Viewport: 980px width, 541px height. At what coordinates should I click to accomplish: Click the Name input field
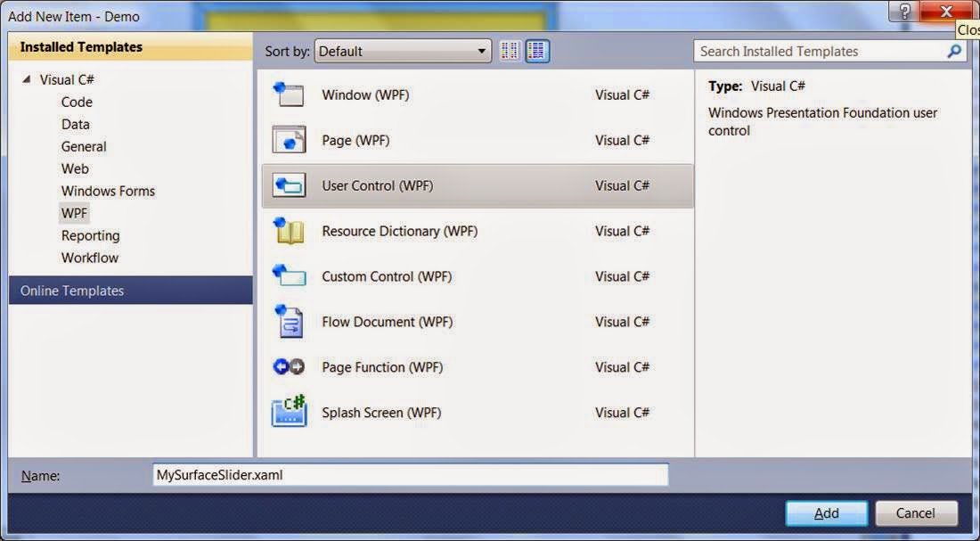(x=410, y=475)
